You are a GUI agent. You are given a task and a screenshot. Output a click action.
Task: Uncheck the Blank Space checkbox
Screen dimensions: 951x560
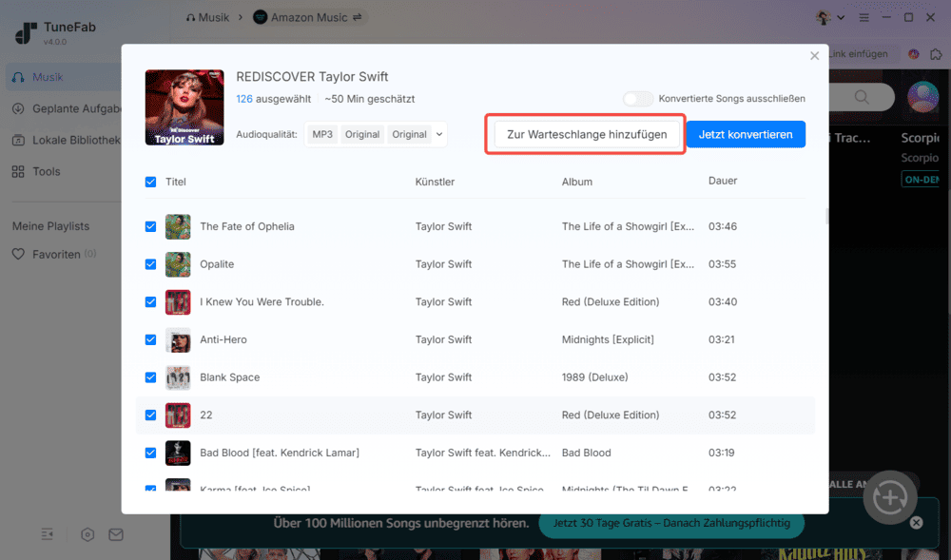click(150, 377)
